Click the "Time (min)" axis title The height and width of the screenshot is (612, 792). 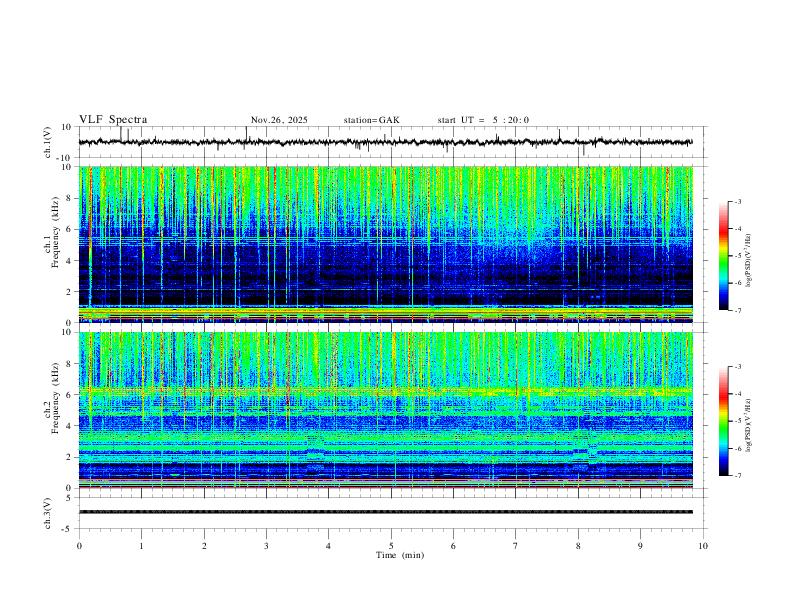400,555
